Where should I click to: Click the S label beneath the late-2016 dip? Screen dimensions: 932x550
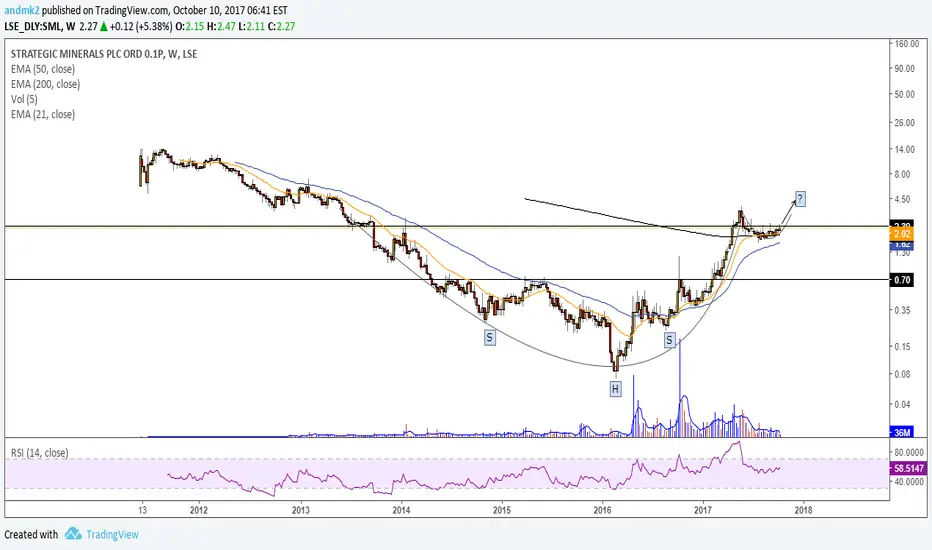(669, 340)
